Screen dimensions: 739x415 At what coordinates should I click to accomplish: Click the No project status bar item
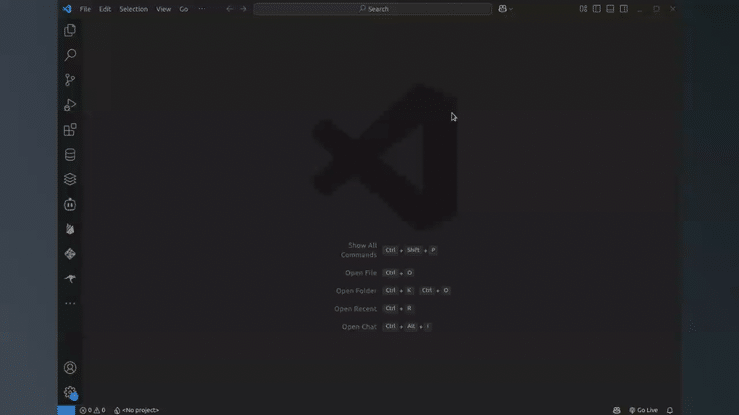tap(137, 410)
